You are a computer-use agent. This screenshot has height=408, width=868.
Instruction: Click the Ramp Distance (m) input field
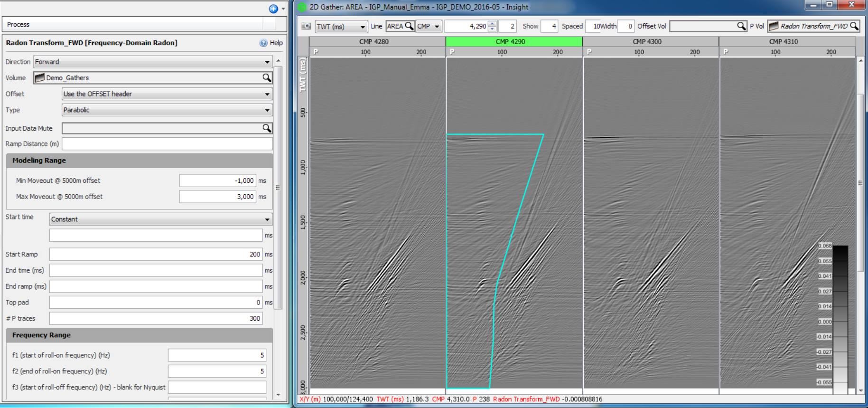click(167, 144)
